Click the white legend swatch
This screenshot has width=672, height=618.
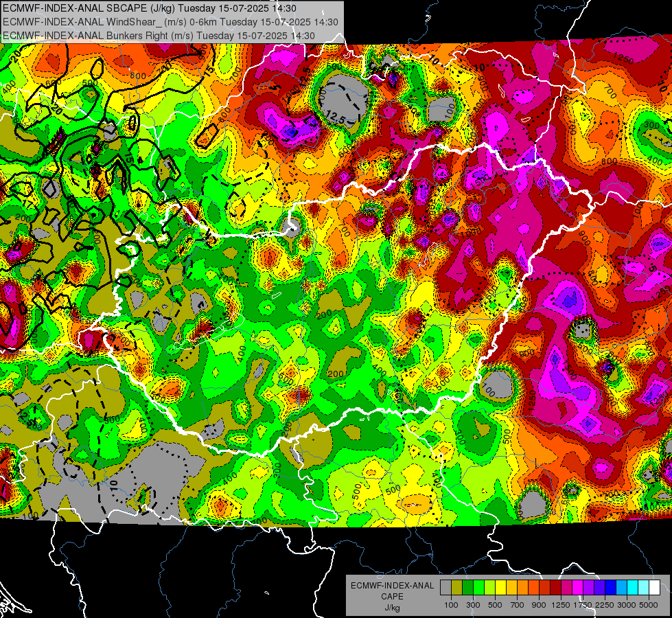(x=655, y=588)
